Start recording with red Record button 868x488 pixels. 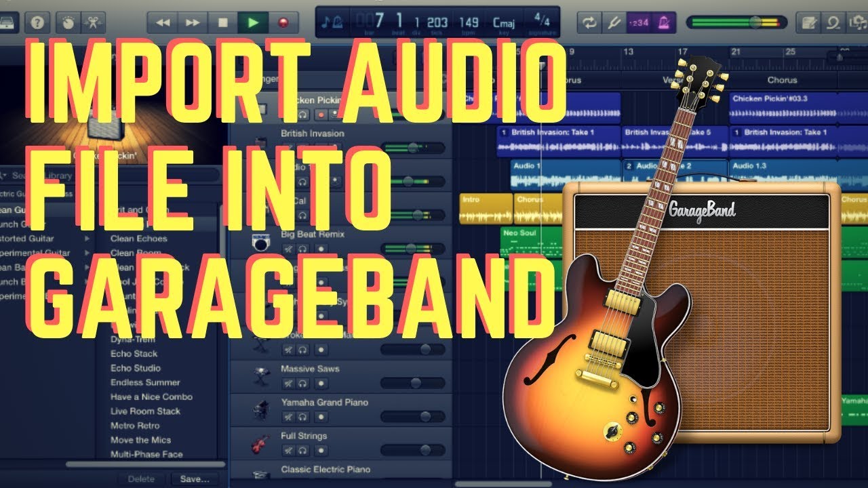coord(283,22)
